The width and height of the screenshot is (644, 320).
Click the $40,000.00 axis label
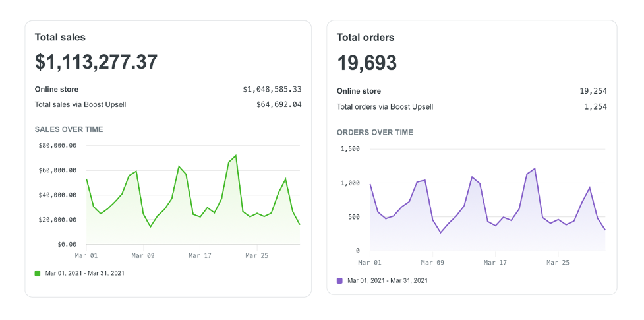point(57,195)
